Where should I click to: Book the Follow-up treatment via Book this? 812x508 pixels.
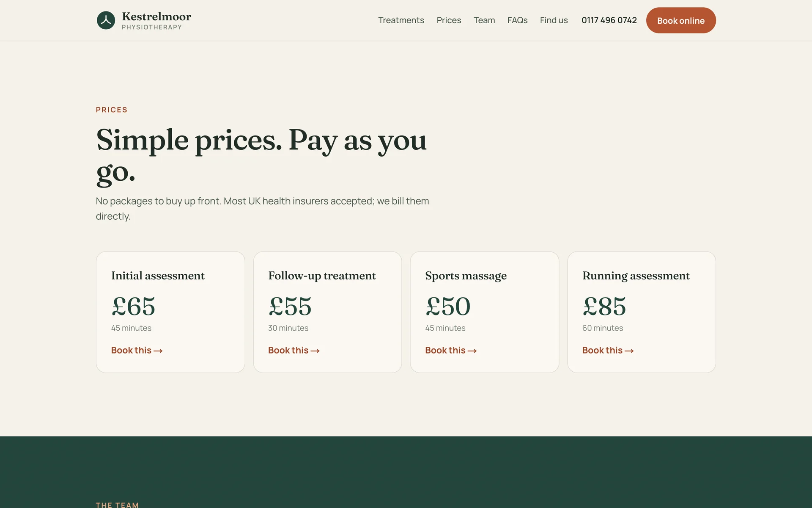[294, 351]
